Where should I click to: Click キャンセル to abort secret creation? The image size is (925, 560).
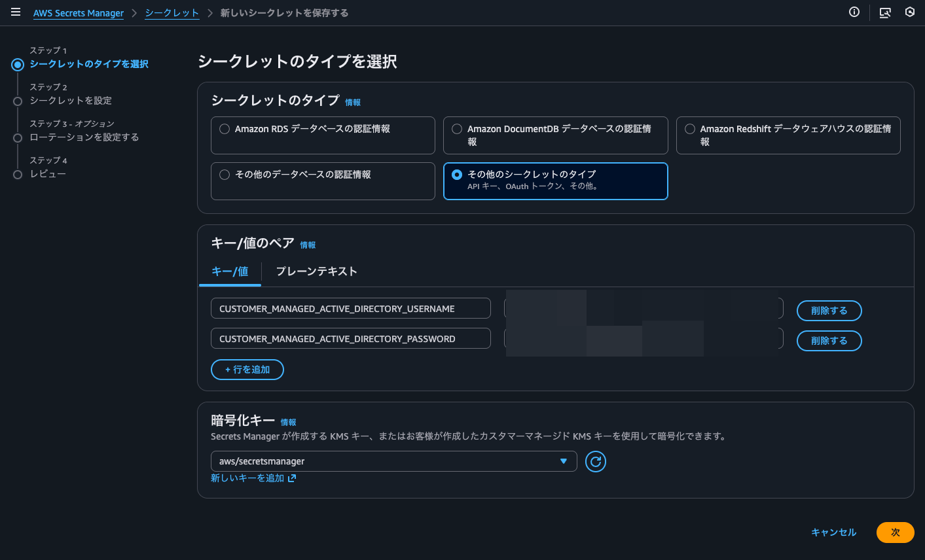click(833, 532)
